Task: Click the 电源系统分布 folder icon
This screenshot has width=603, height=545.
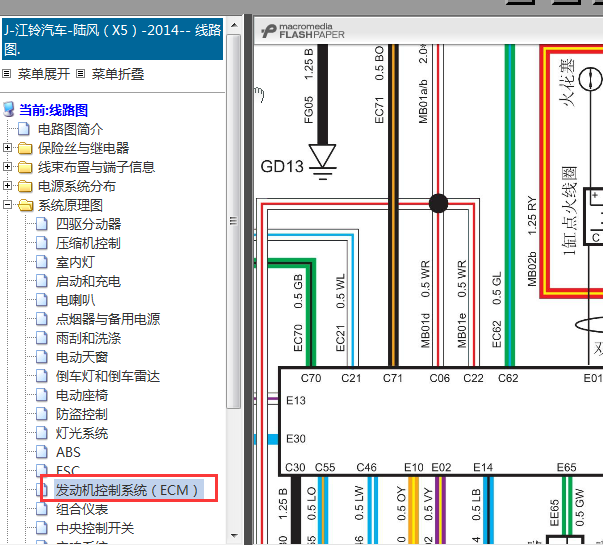Action: (25, 186)
